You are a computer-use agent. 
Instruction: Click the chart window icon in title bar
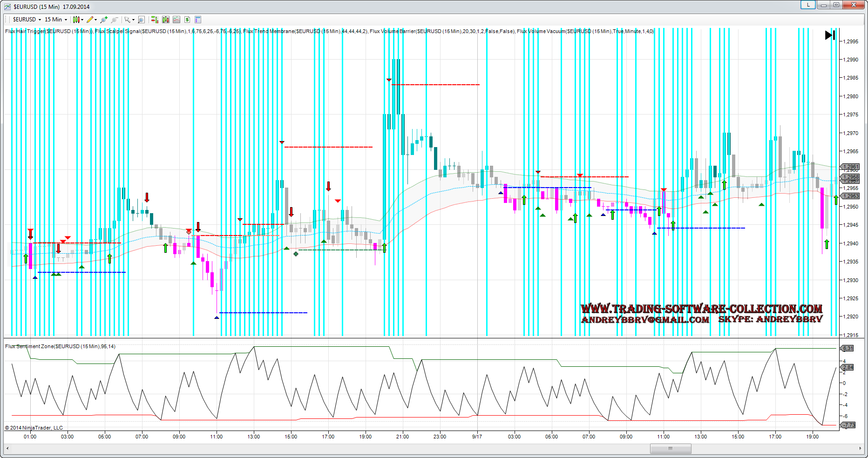(x=7, y=7)
